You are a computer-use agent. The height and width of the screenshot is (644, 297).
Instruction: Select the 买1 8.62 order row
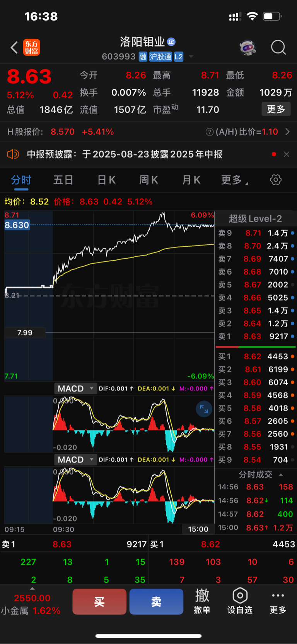[256, 356]
